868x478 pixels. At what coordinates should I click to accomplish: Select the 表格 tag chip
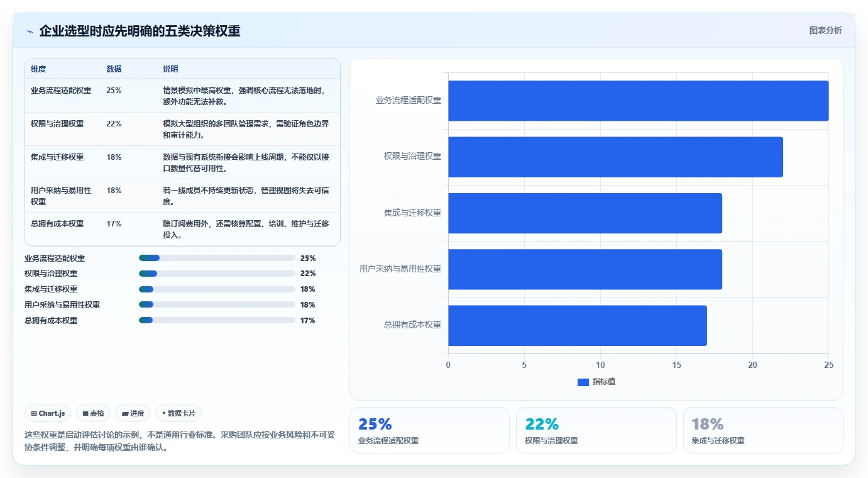click(93, 413)
